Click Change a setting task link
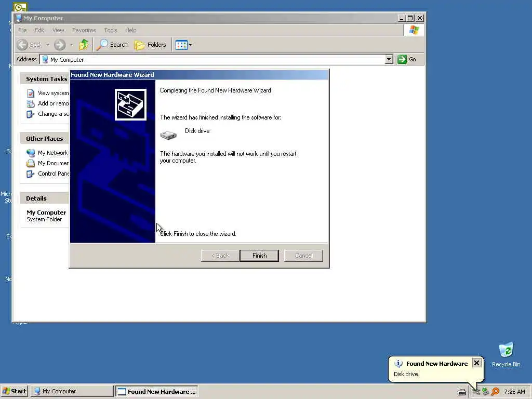532x399 pixels. pos(54,114)
